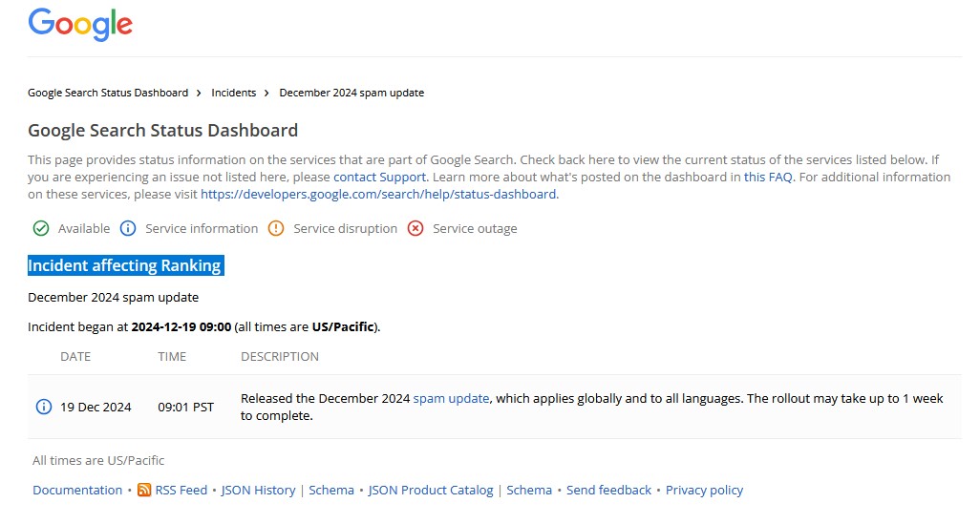Image resolution: width=980 pixels, height=524 pixels.
Task: Click the 09:01 PST time cell
Action: click(185, 408)
